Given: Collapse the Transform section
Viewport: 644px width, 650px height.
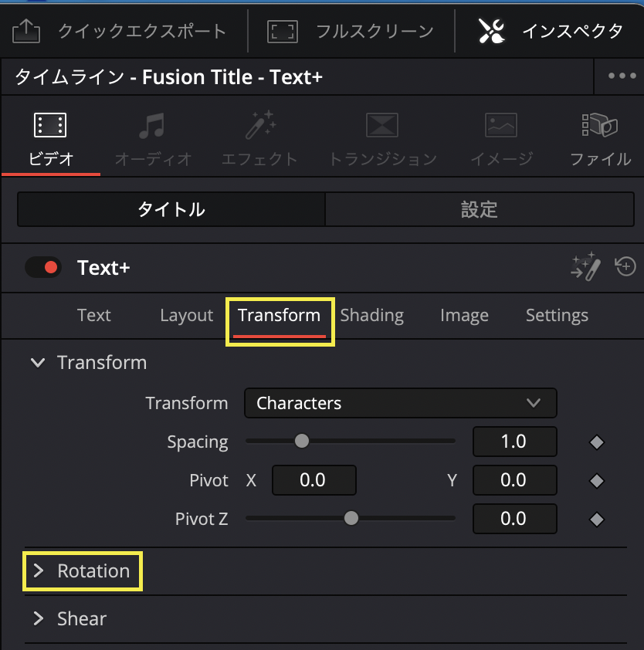Looking at the screenshot, I should 38,363.
